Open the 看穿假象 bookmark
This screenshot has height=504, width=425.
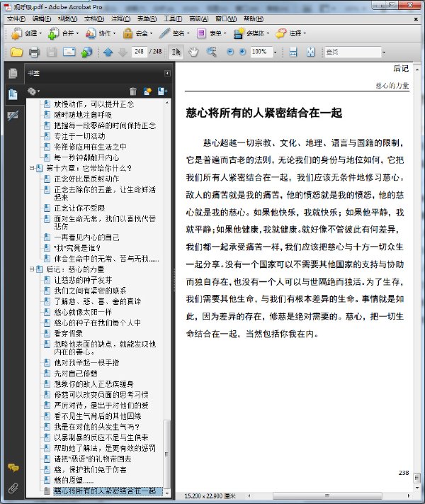click(x=68, y=333)
